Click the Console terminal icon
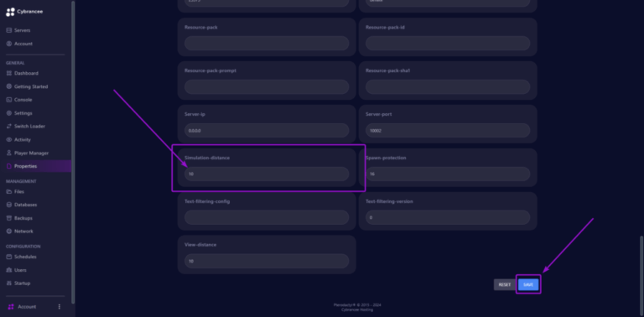 [9, 100]
